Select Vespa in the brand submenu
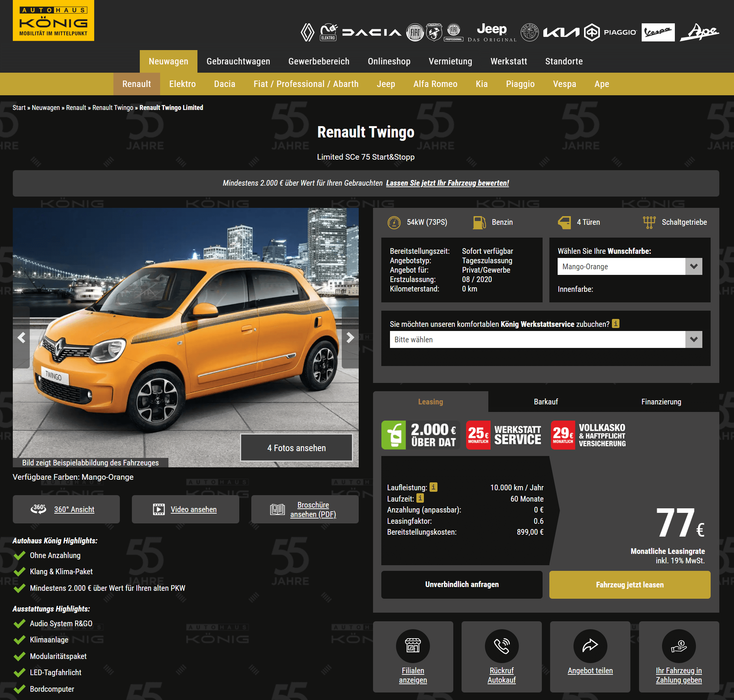The image size is (734, 700). 564,84
